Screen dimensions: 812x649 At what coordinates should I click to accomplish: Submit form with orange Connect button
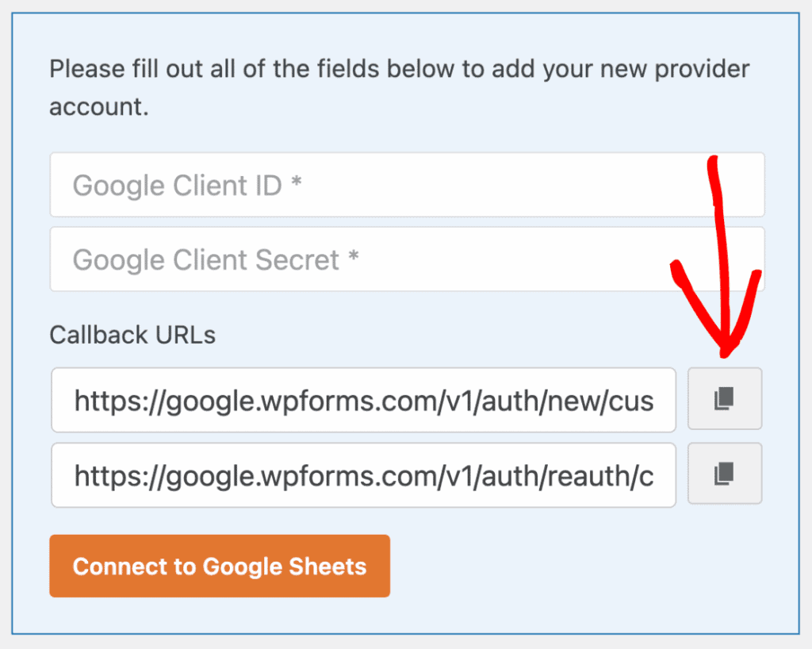[x=220, y=566]
